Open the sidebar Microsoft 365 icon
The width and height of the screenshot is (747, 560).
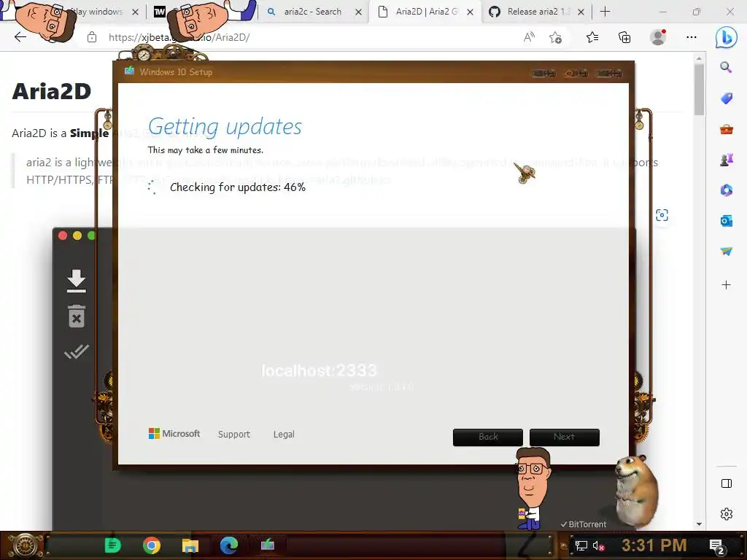[726, 190]
